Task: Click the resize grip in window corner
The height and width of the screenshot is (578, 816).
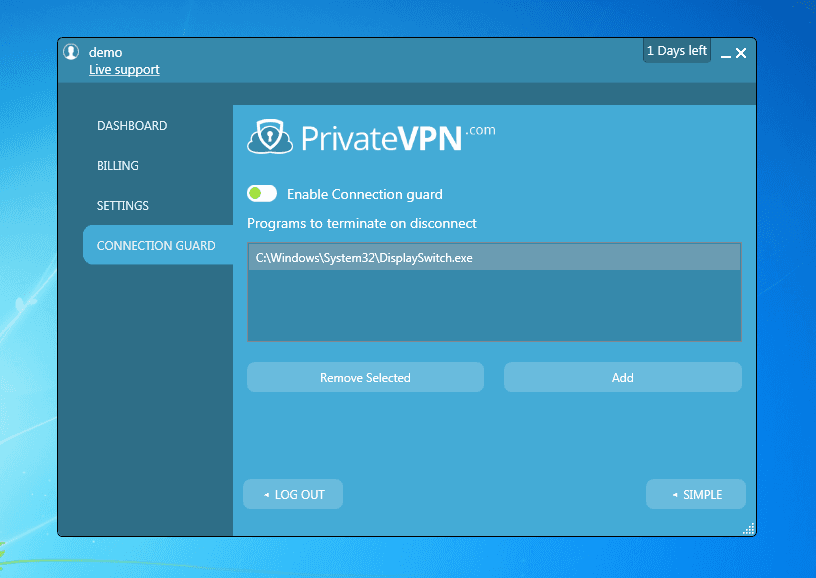Action: [x=749, y=529]
